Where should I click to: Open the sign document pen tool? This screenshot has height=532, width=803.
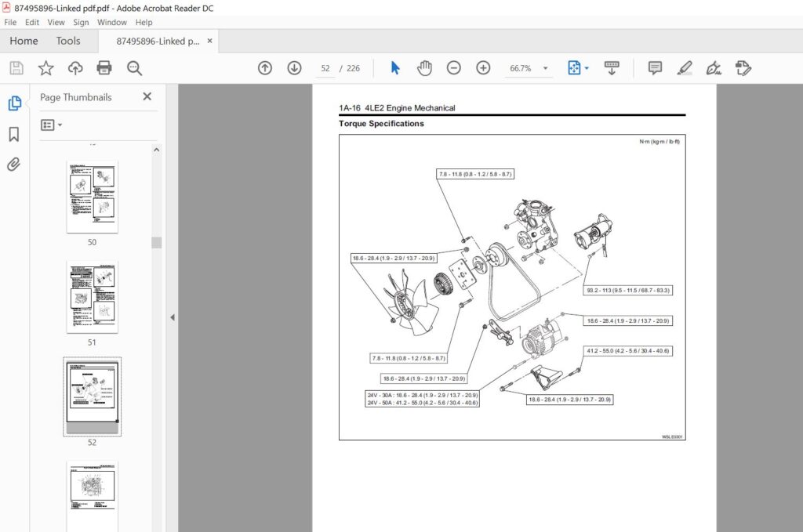(714, 68)
